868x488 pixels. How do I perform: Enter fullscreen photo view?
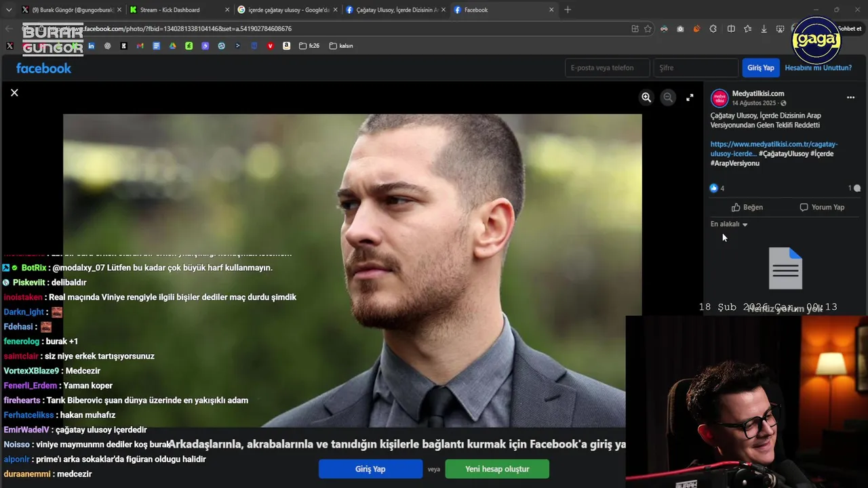690,98
